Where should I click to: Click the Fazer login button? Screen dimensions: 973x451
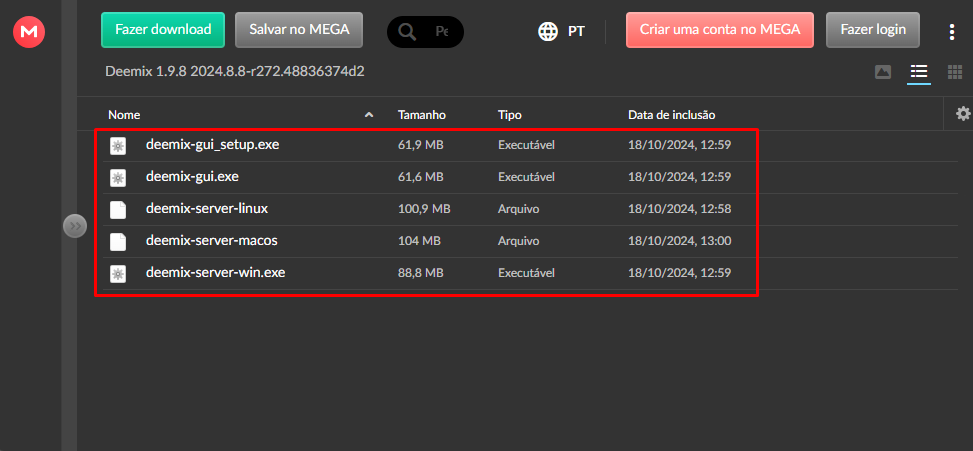[x=873, y=29]
